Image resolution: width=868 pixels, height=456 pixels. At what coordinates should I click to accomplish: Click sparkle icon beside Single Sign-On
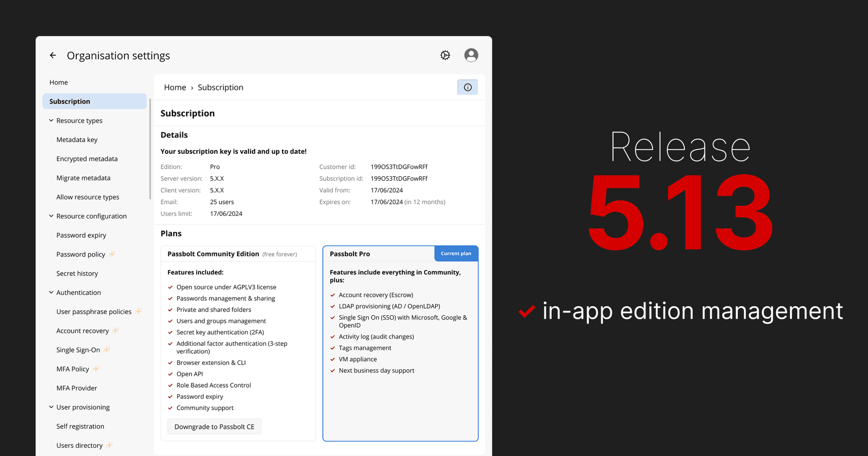[x=107, y=349]
